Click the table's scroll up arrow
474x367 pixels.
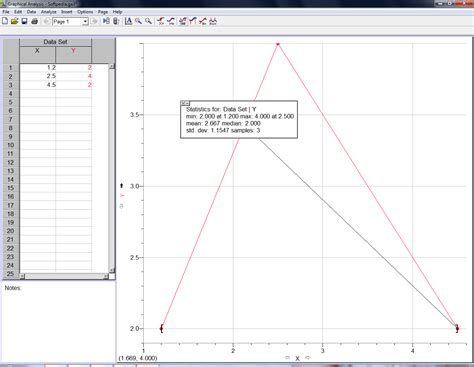[112, 66]
